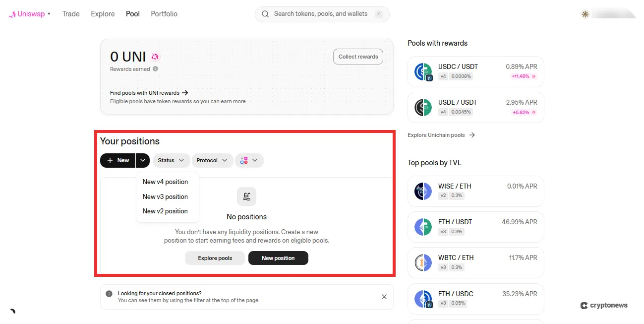
Task: Click the tokens and pools search field
Action: (x=322, y=14)
